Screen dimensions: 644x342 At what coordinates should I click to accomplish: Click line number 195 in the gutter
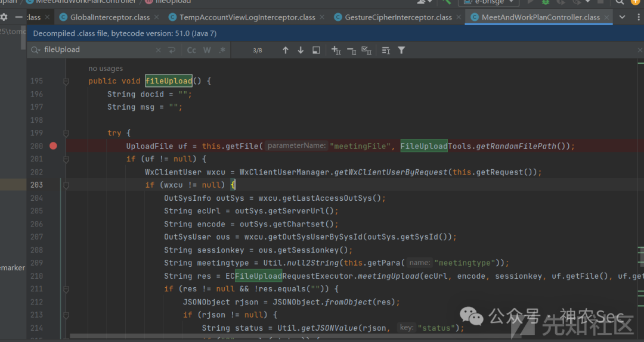click(x=36, y=81)
